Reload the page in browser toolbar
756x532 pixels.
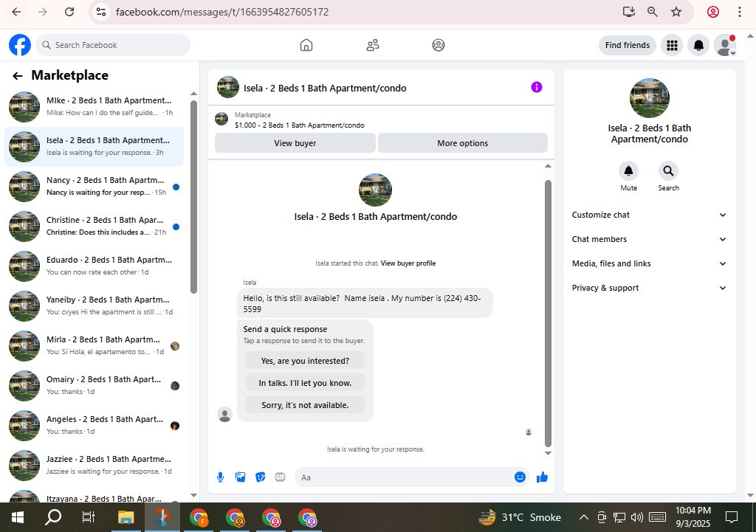(69, 12)
